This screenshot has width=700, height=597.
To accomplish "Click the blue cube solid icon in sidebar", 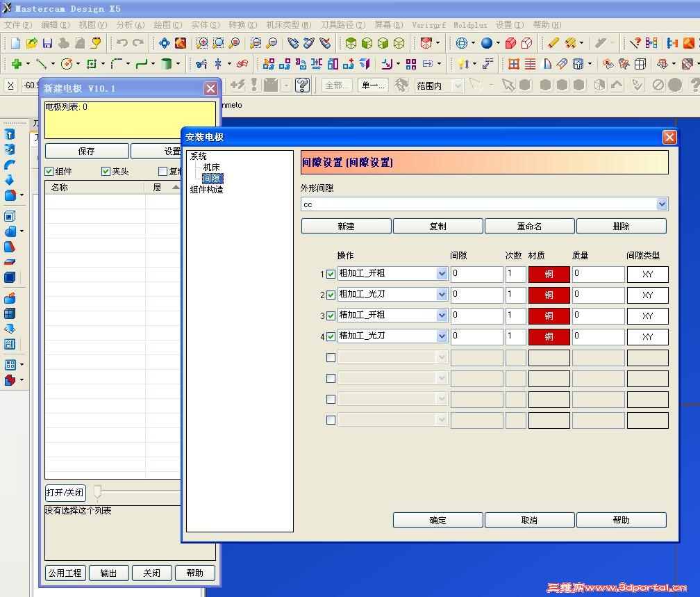I will click(x=10, y=277).
